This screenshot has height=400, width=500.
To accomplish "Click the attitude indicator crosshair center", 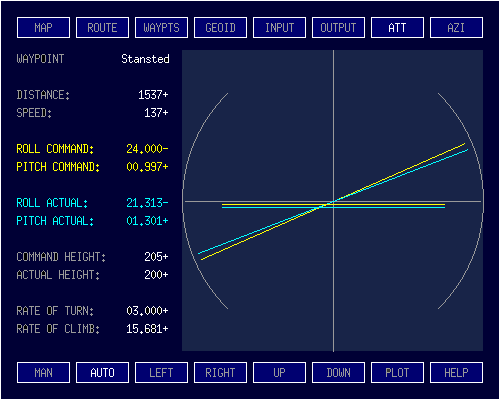I will 333,201.
